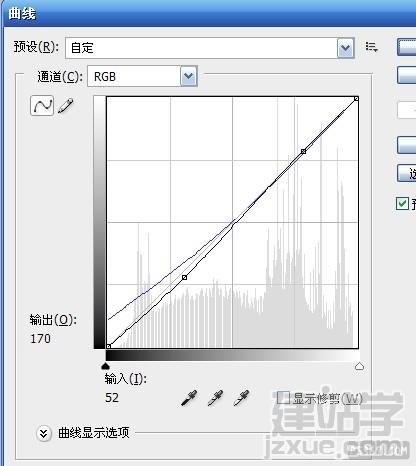Select the curve point editing tool
This screenshot has height=466, width=416.
(42, 106)
